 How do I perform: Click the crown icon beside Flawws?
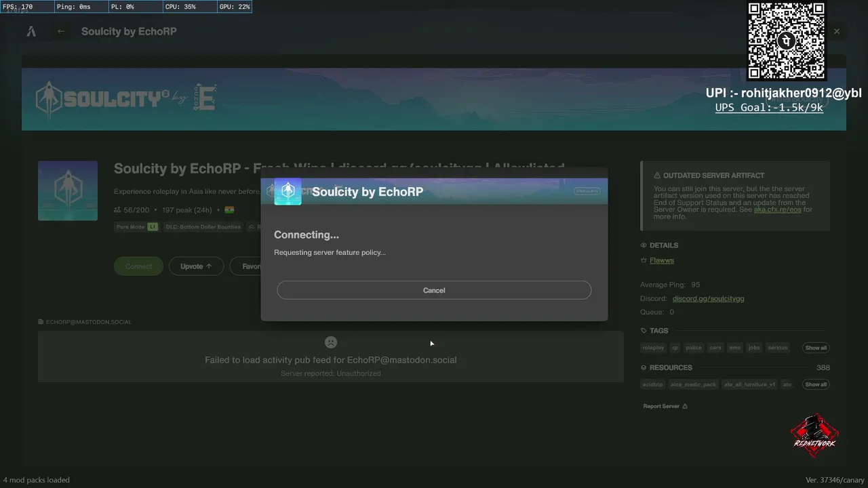(644, 260)
